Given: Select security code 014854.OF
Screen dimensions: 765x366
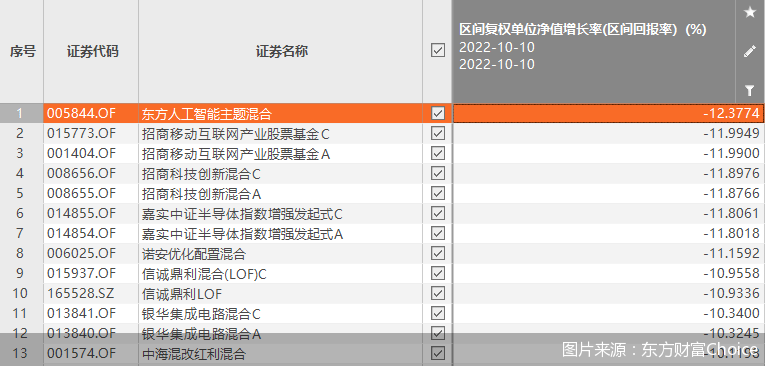Looking at the screenshot, I should tap(81, 233).
